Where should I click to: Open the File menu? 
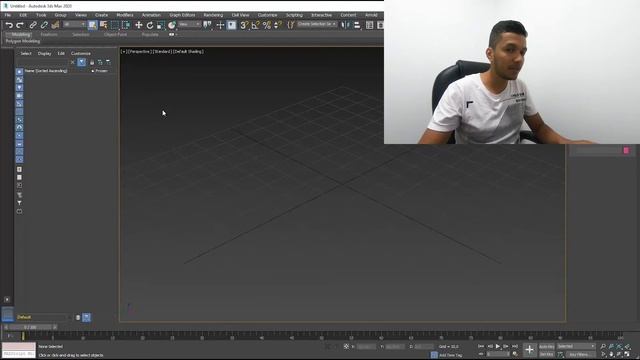click(8, 15)
